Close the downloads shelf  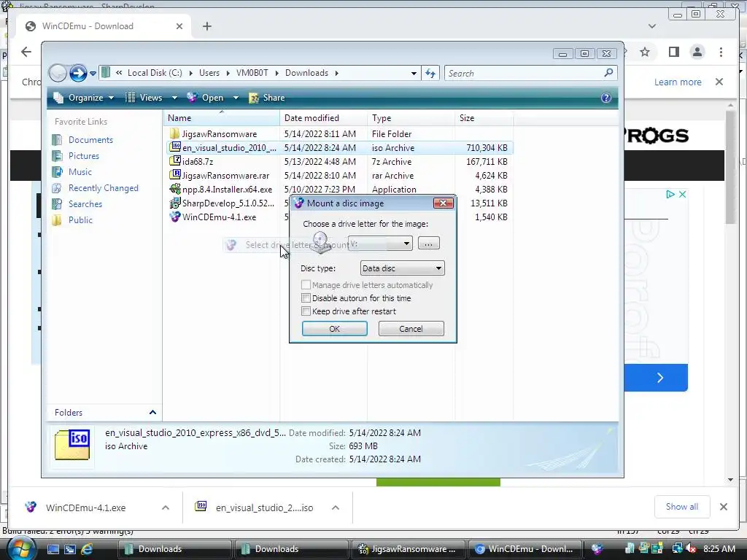pyautogui.click(x=723, y=507)
